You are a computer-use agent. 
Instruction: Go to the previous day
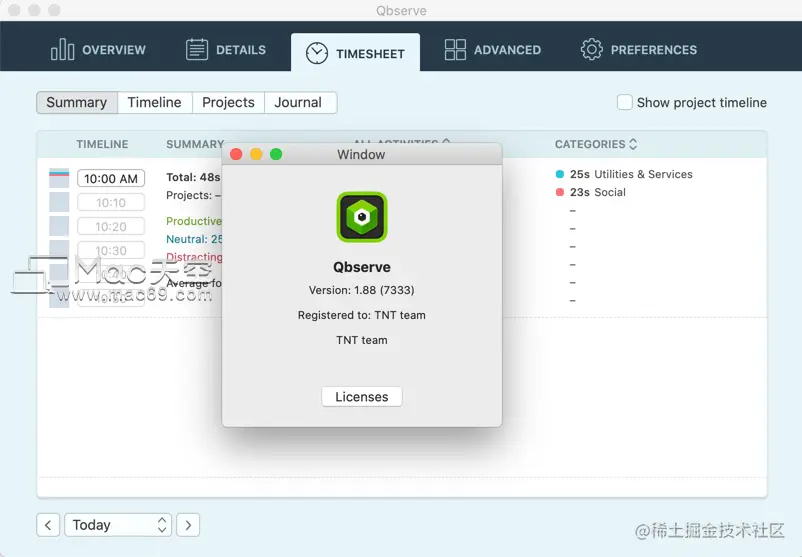(48, 525)
